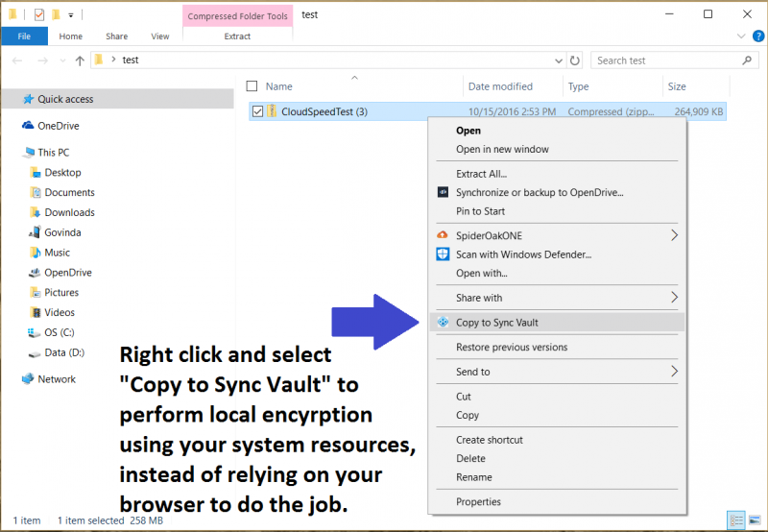768x532 pixels.
Task: Choose Scan with Windows Defender...
Action: pyautogui.click(x=557, y=254)
